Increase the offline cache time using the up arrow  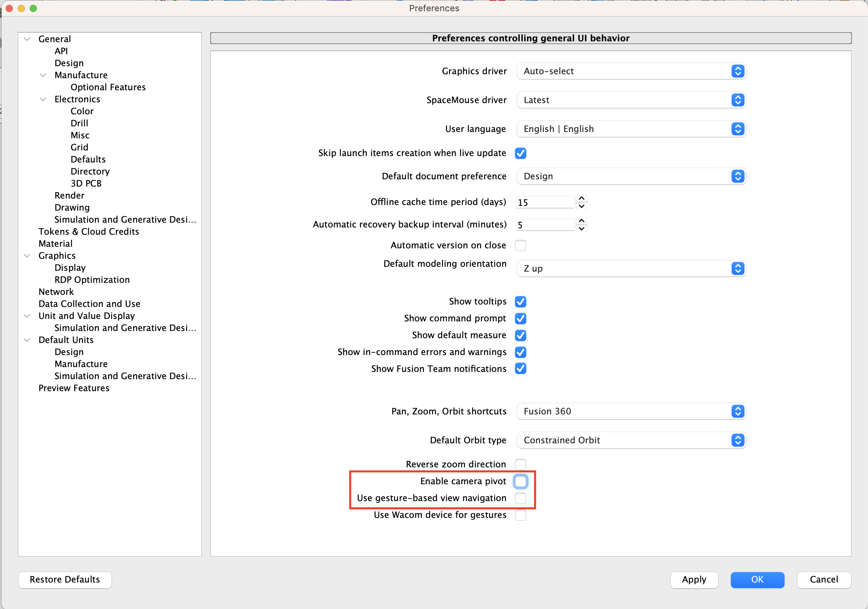[x=582, y=198]
